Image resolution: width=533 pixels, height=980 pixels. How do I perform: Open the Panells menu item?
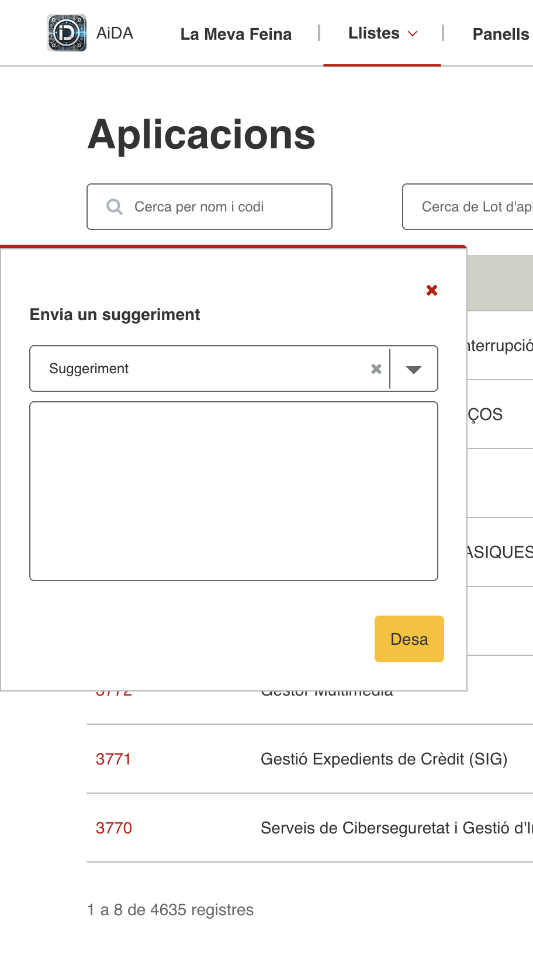pos(501,34)
